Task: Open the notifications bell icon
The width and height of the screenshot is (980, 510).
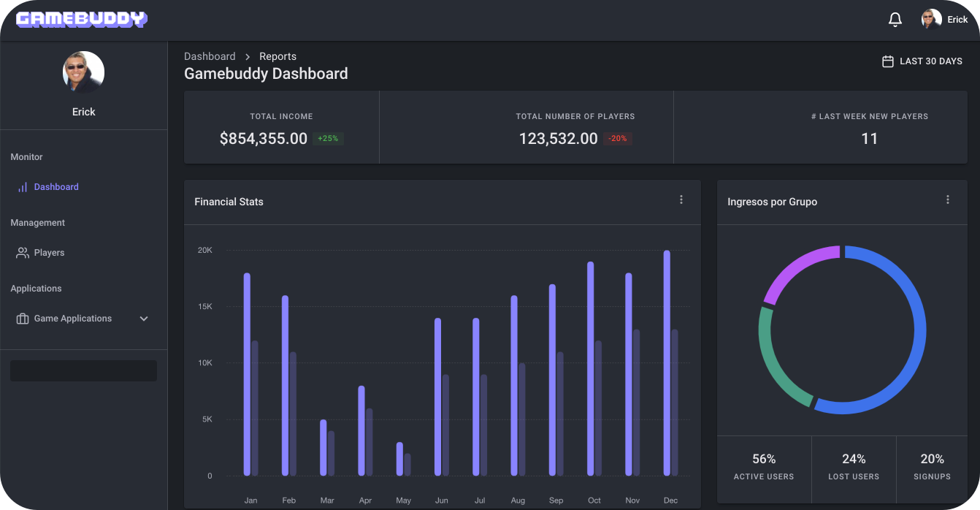Action: 895,20
